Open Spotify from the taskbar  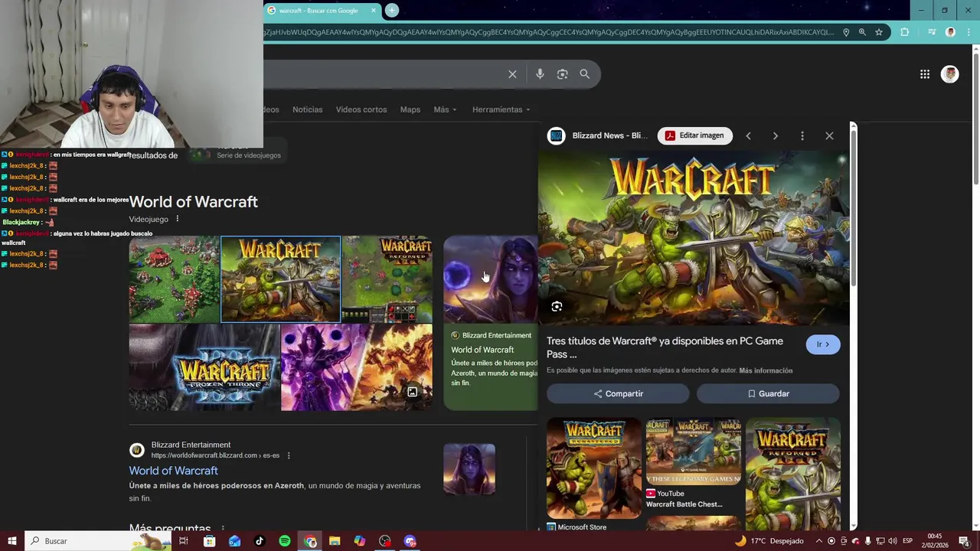(285, 541)
